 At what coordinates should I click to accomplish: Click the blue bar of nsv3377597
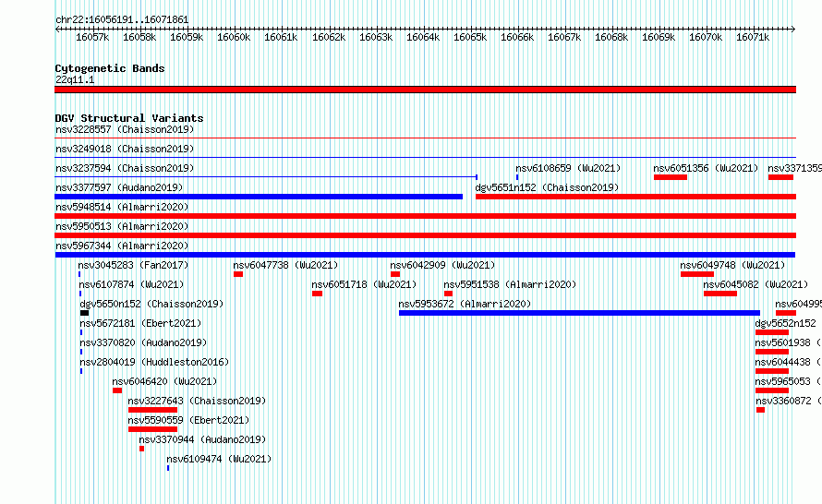click(259, 197)
